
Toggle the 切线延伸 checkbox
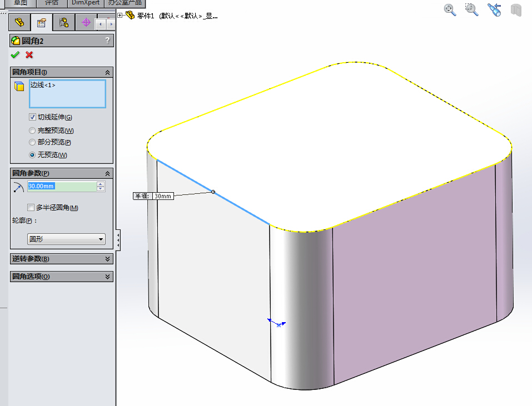pyautogui.click(x=32, y=117)
